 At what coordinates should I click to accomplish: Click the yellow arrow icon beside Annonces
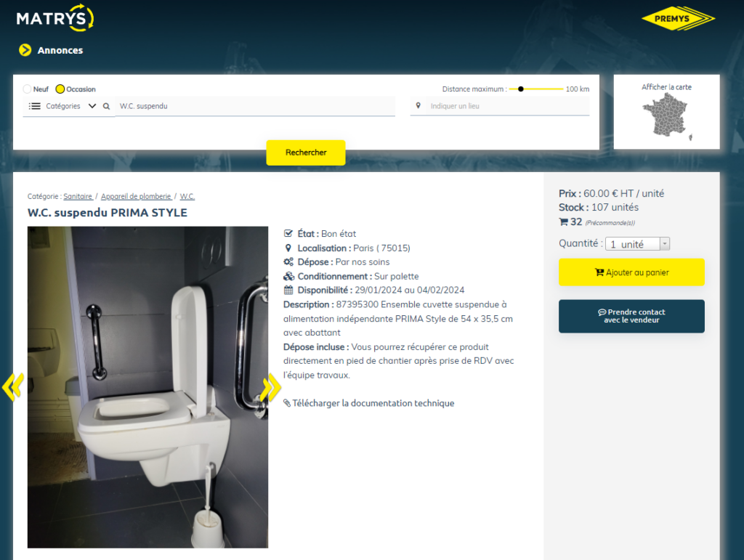coord(25,50)
